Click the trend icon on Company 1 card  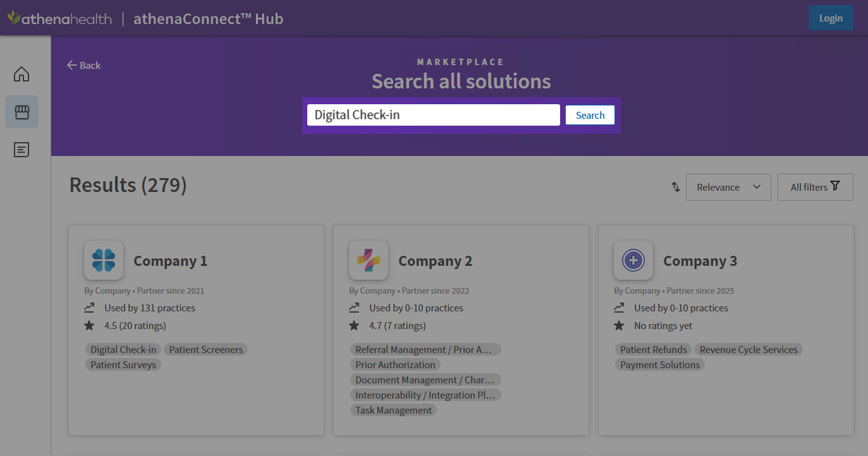tap(89, 308)
